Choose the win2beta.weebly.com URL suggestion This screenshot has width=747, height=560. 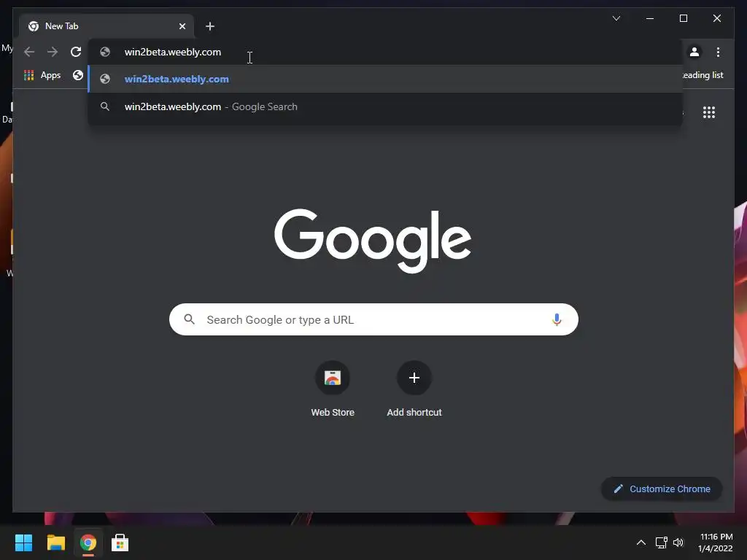pos(385,79)
